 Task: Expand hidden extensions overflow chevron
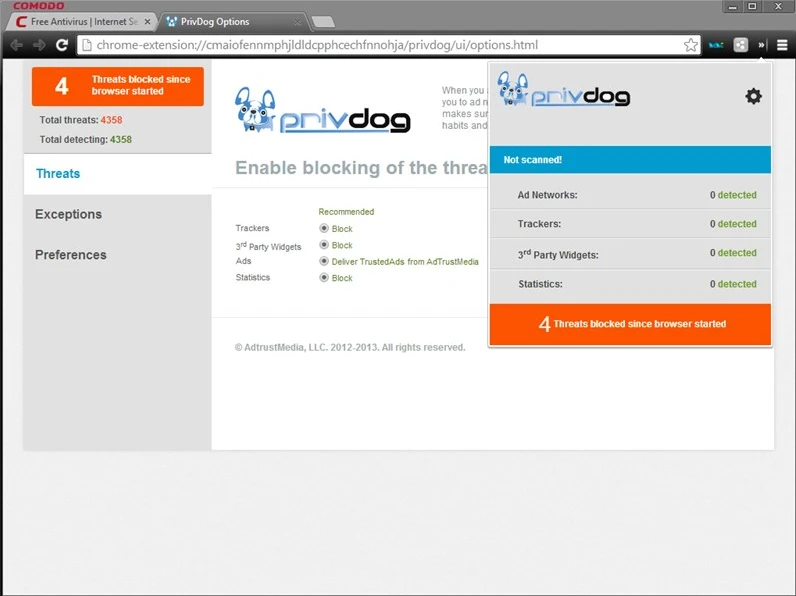coord(761,45)
